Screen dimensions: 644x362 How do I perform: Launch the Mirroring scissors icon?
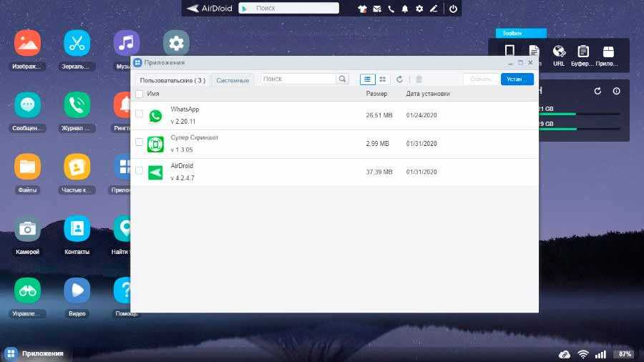[x=77, y=43]
